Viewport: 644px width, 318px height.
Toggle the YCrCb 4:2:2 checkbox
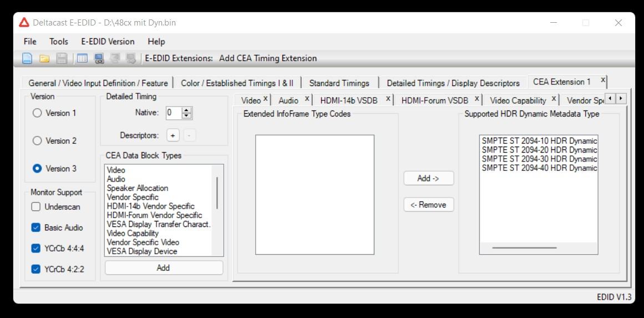[x=36, y=270]
